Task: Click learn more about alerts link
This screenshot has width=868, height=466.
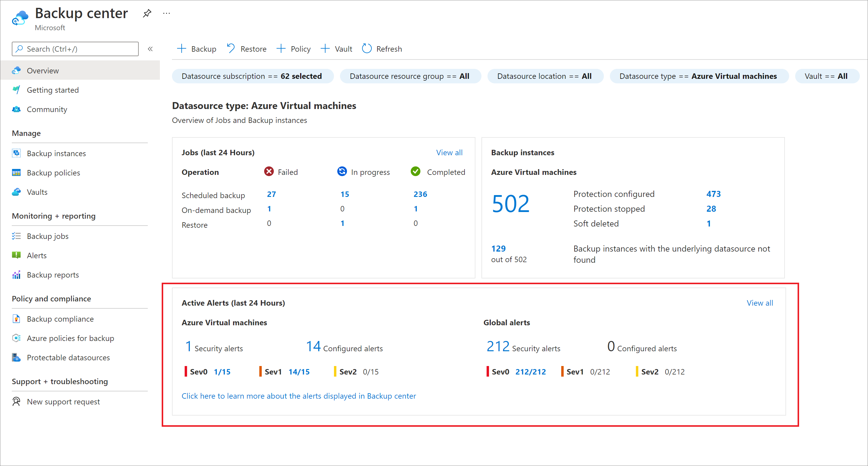Action: [x=299, y=395]
